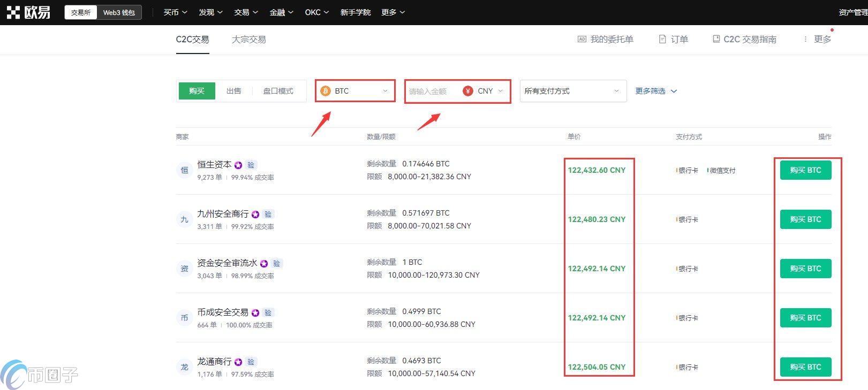
Task: Click the 币 avatar of 币成安全交易
Action: point(184,318)
